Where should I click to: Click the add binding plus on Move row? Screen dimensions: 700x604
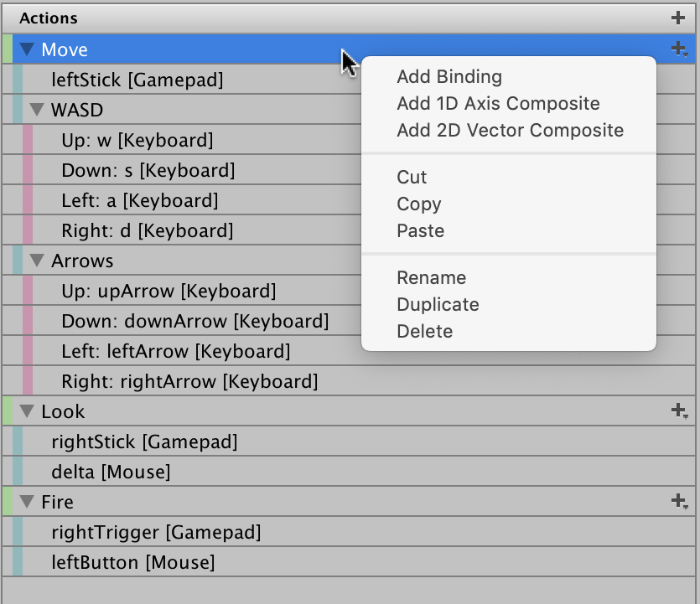click(679, 49)
